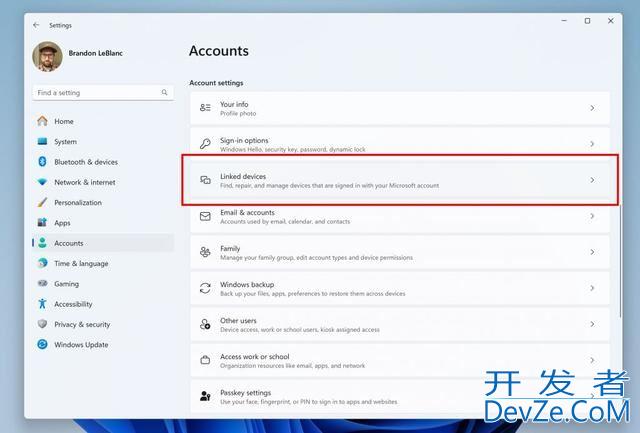Click the Brandon LeBlanc account name
This screenshot has width=640, height=433.
pyautogui.click(x=96, y=53)
